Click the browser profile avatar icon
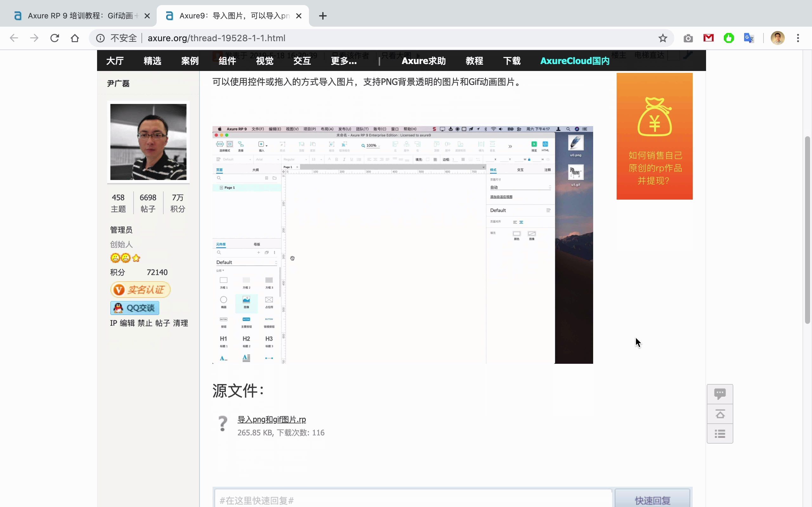Image resolution: width=812 pixels, height=507 pixels. pyautogui.click(x=777, y=38)
